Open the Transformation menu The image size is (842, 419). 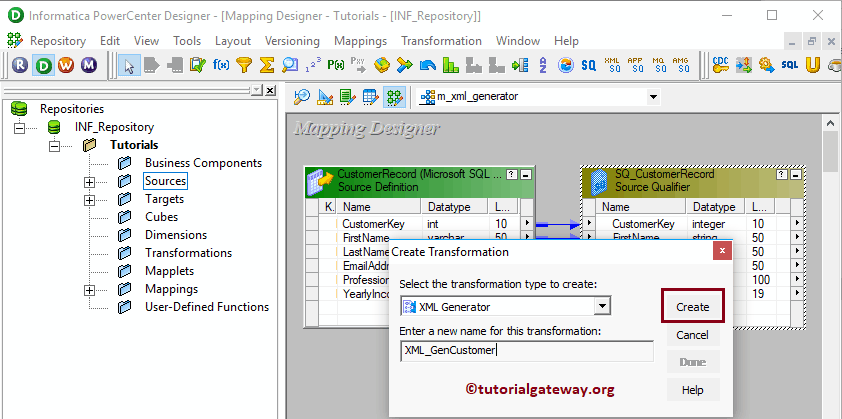pos(441,41)
